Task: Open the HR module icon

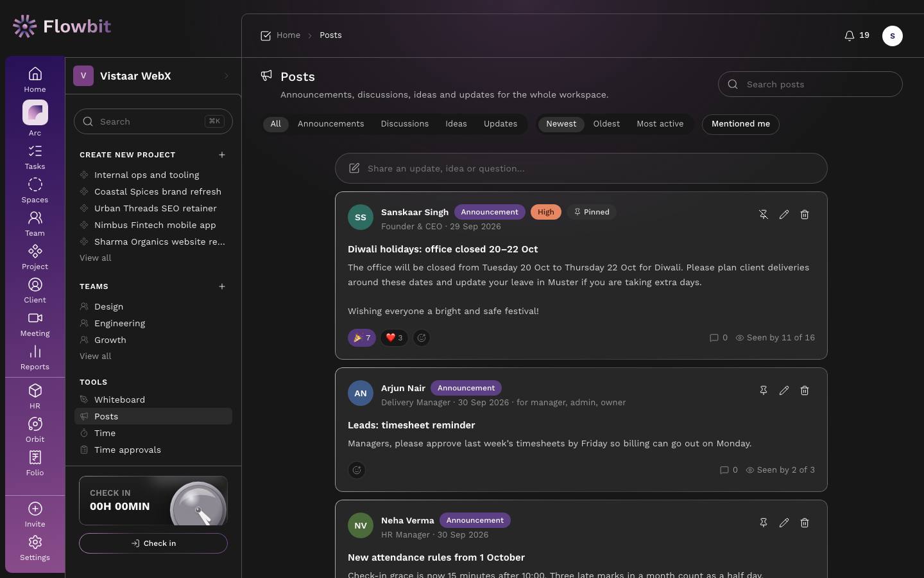Action: [35, 396]
